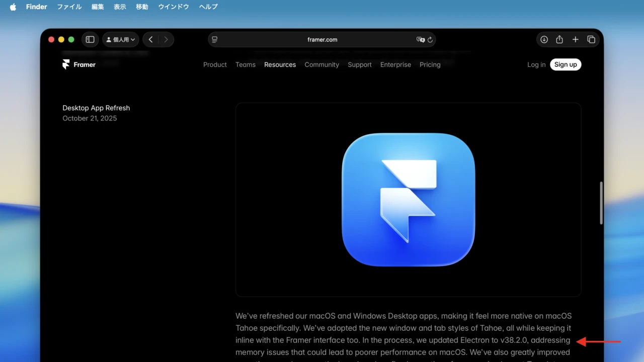Reload the framer.com page
The height and width of the screenshot is (362, 644).
[430, 39]
